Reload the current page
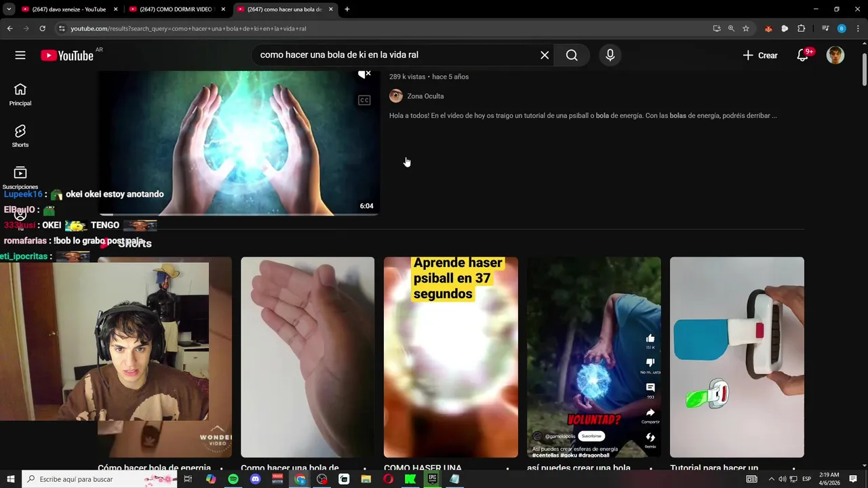The image size is (868, 488). coord(42,28)
